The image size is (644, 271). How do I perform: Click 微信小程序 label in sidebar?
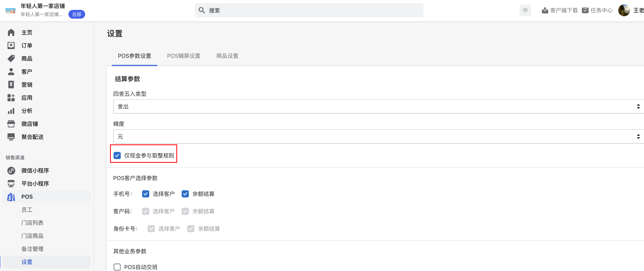coord(35,171)
